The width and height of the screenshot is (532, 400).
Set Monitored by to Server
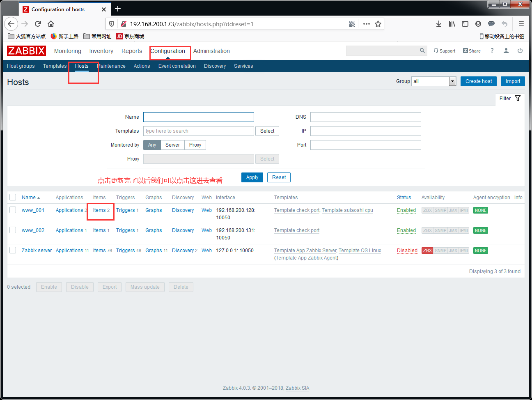[x=172, y=145]
